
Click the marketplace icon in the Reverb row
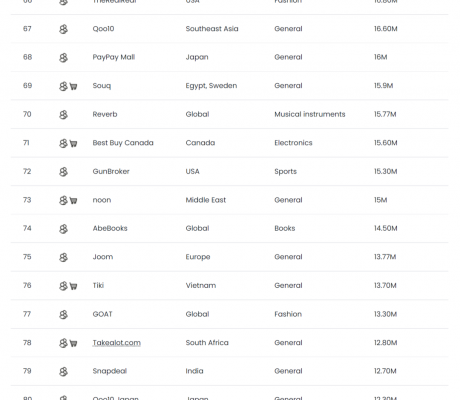63,115
